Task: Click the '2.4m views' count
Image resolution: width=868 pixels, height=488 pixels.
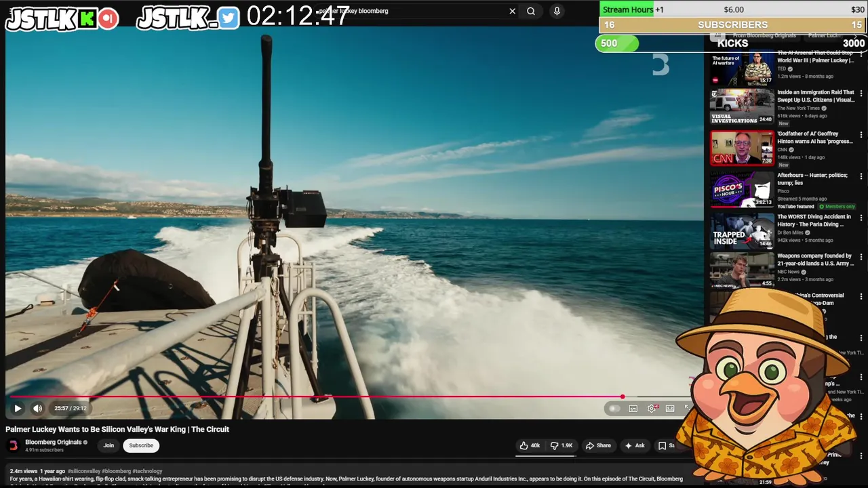Action: [23, 471]
